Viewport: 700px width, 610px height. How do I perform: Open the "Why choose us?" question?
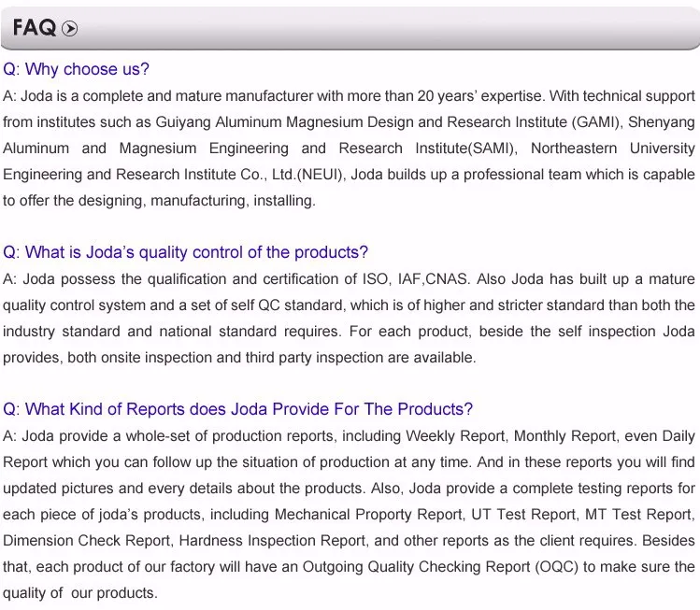[x=76, y=69]
